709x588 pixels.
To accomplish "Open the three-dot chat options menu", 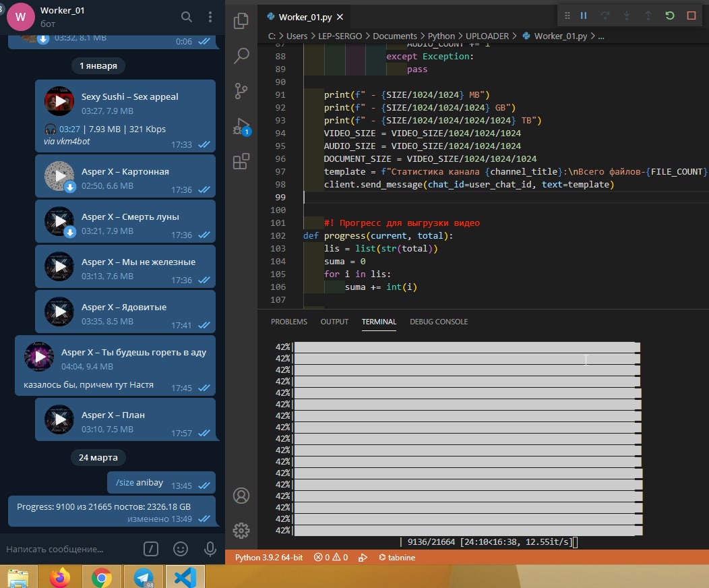I will pyautogui.click(x=210, y=17).
